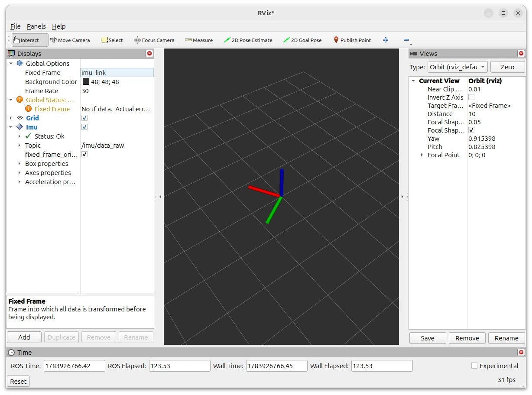Collapse the Global Status tree node

click(x=11, y=100)
